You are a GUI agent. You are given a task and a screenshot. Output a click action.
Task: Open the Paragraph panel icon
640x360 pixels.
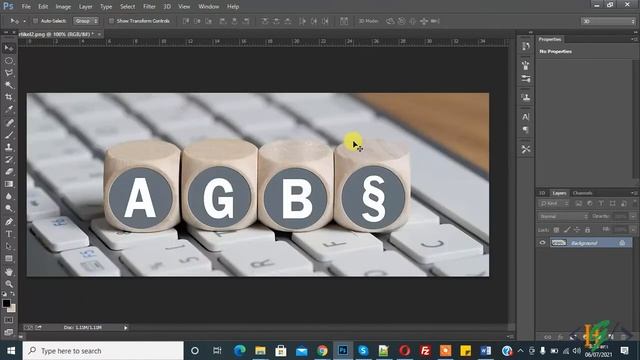526,130
